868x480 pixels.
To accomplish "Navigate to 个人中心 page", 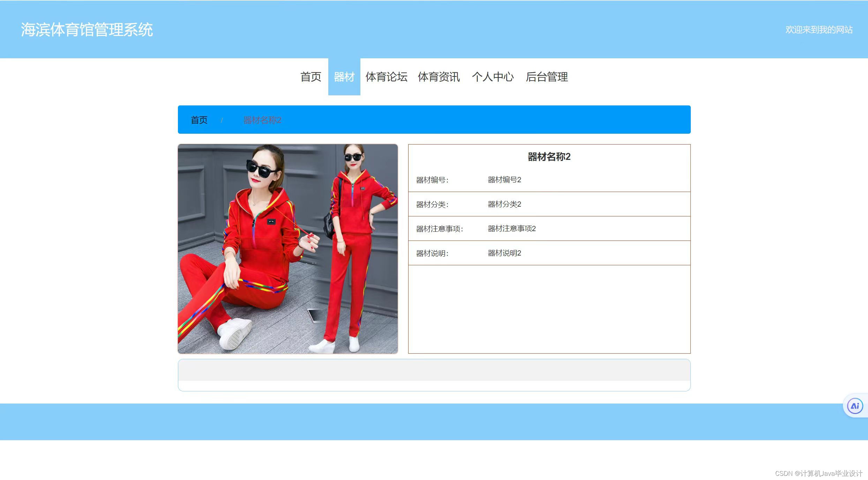I will click(493, 77).
